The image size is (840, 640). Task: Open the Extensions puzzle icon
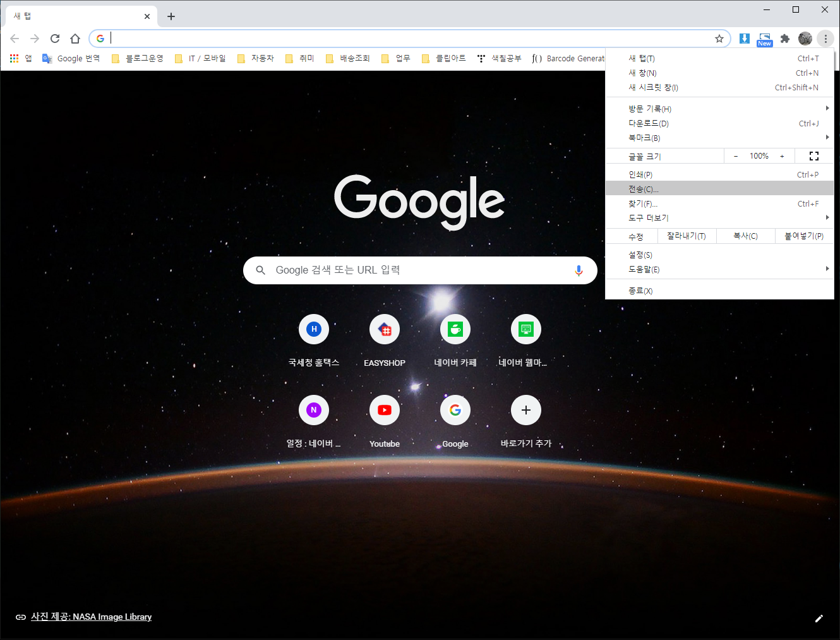tap(785, 39)
